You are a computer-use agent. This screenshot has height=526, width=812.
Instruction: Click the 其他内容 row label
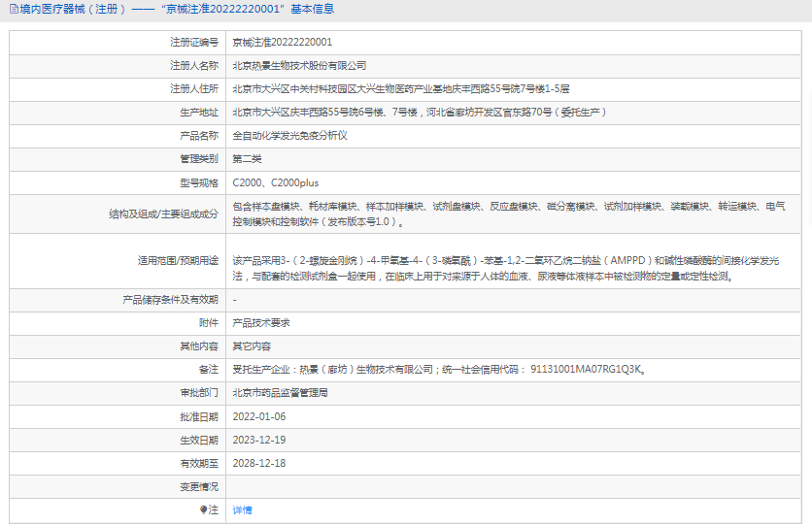(x=199, y=346)
